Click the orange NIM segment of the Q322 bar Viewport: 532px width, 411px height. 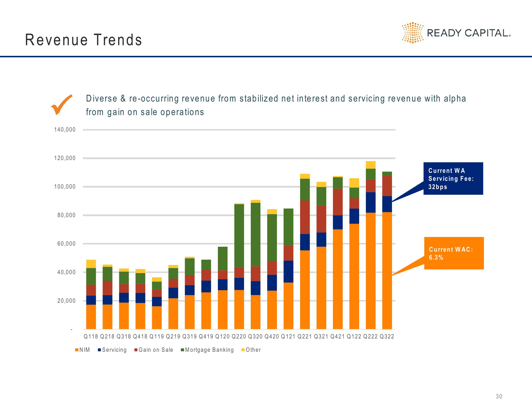point(387,271)
